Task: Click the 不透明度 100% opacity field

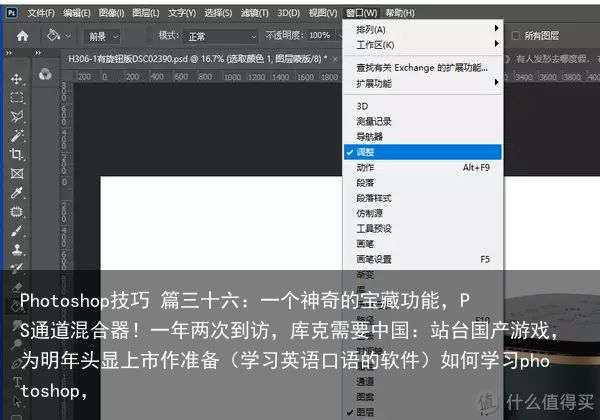Action: click(x=320, y=36)
